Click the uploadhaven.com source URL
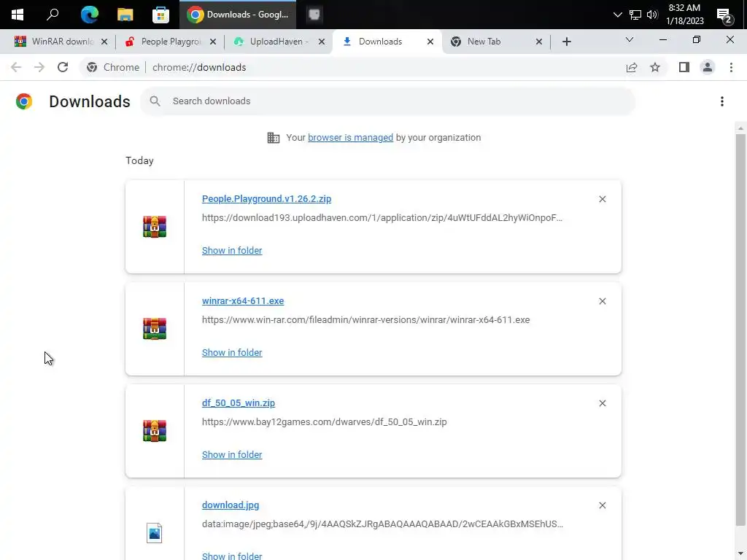 pyautogui.click(x=382, y=217)
